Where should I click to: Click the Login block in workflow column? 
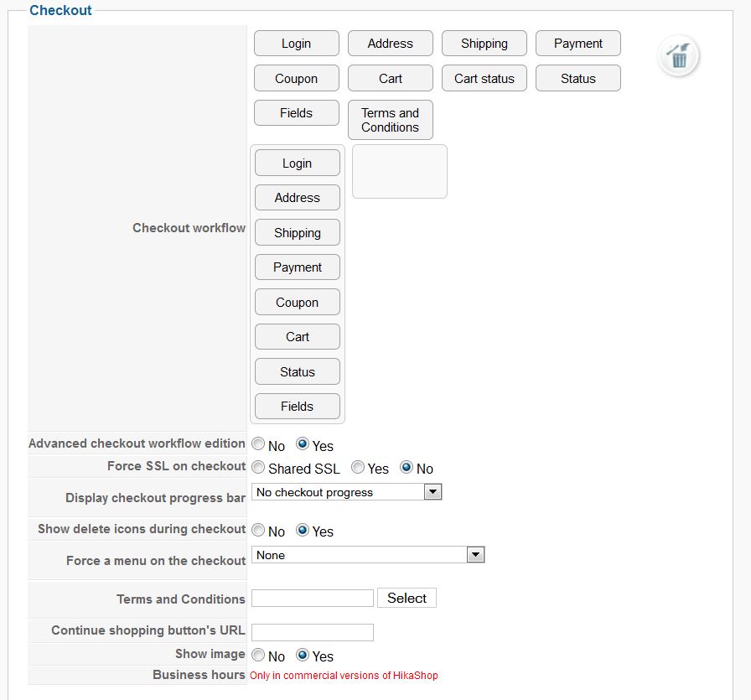pyautogui.click(x=297, y=163)
